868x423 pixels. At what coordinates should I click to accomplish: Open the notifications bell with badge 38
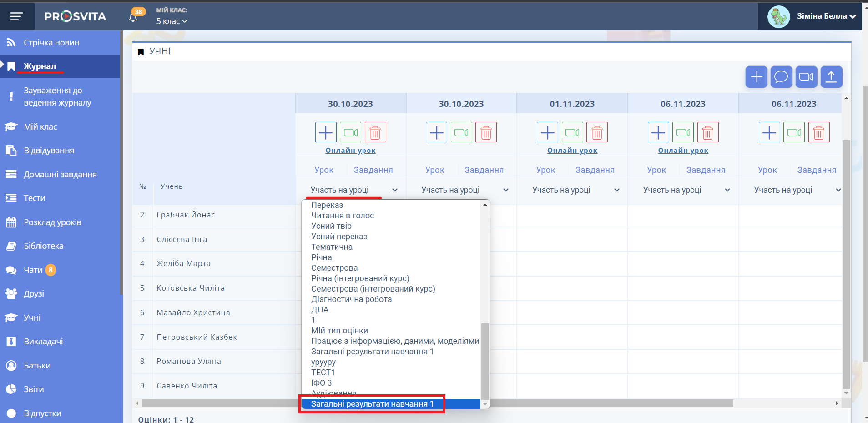[133, 17]
